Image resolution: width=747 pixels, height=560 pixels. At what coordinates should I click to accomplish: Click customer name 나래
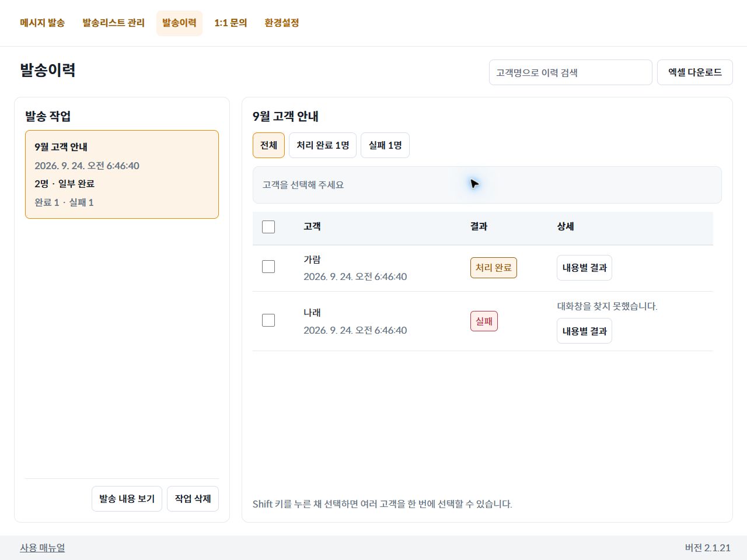pyautogui.click(x=312, y=313)
